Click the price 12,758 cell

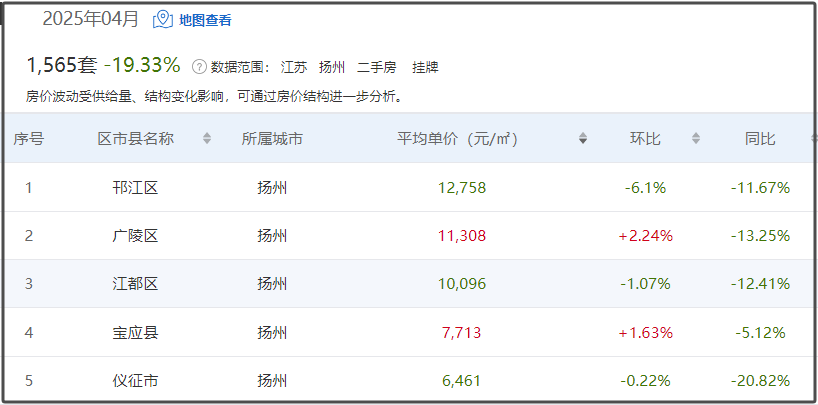pos(462,187)
